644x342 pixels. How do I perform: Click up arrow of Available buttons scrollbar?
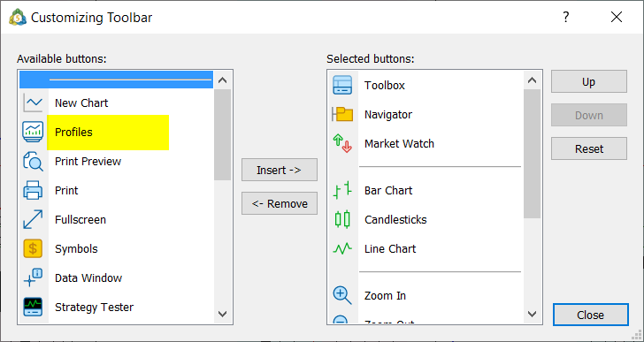click(x=223, y=80)
